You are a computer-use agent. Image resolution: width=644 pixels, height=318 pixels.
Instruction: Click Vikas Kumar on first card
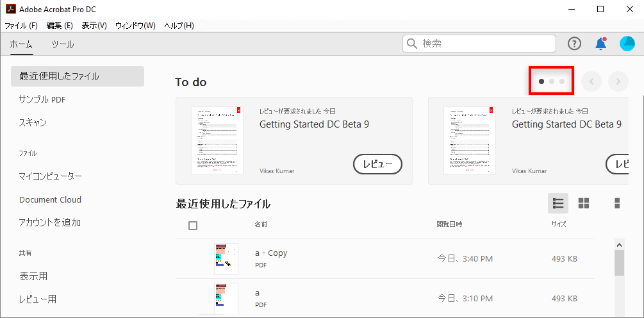coord(277,171)
